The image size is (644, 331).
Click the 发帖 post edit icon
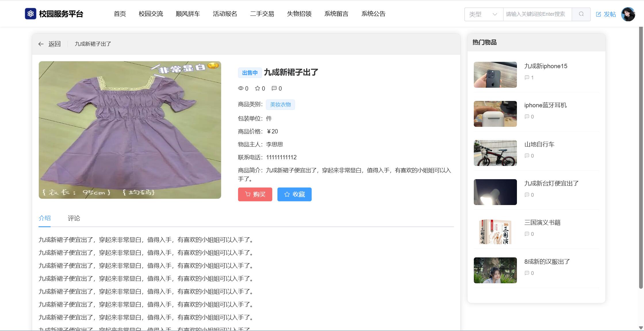(x=599, y=14)
